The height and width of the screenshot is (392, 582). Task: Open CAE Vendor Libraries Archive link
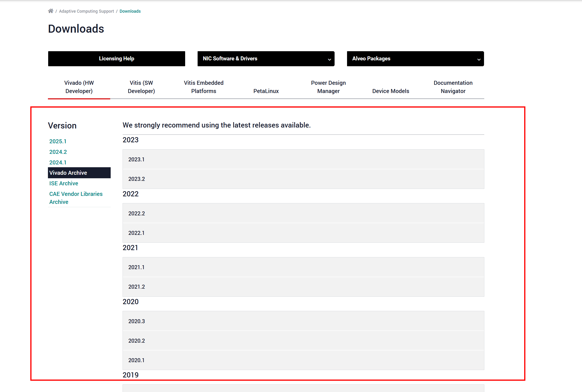click(x=76, y=198)
